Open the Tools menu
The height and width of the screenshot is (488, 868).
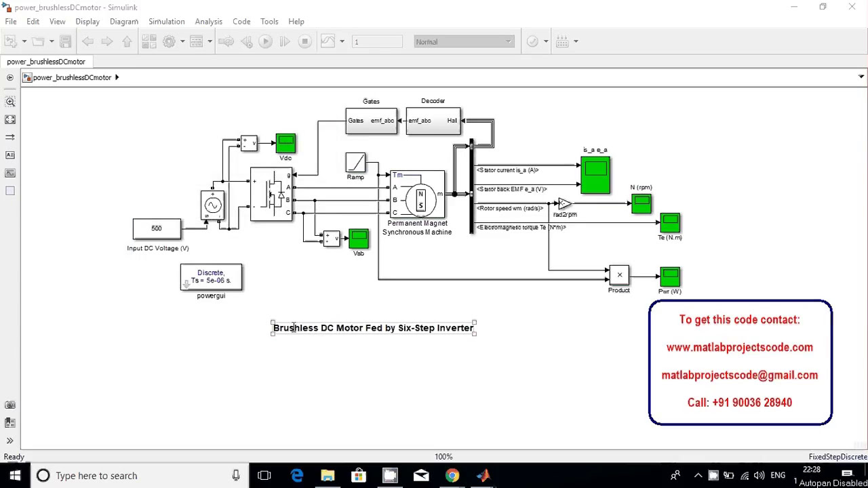[x=269, y=22]
